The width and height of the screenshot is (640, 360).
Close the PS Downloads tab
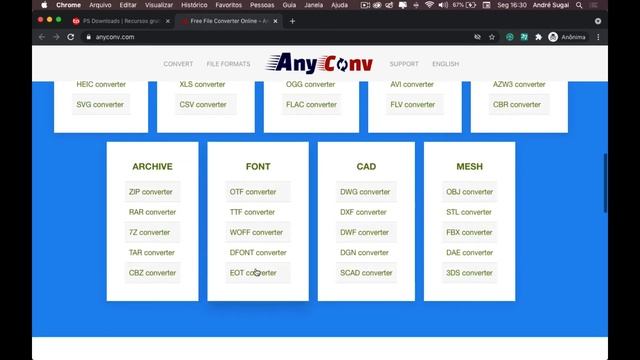pos(167,21)
